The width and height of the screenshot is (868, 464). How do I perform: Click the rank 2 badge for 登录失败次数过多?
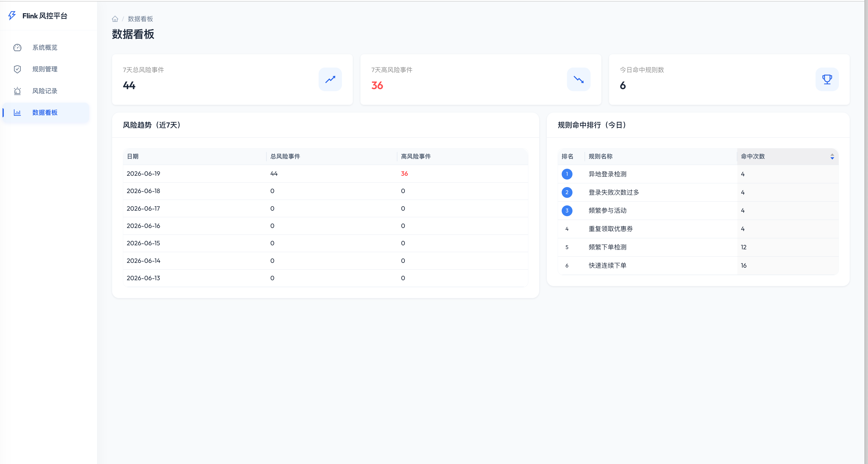pos(567,192)
